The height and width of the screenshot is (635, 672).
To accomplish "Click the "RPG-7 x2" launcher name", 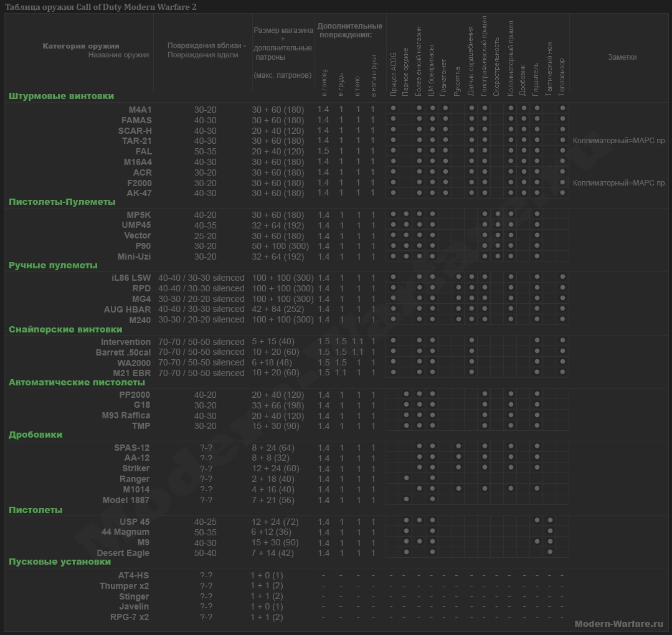I will pyautogui.click(x=130, y=617).
